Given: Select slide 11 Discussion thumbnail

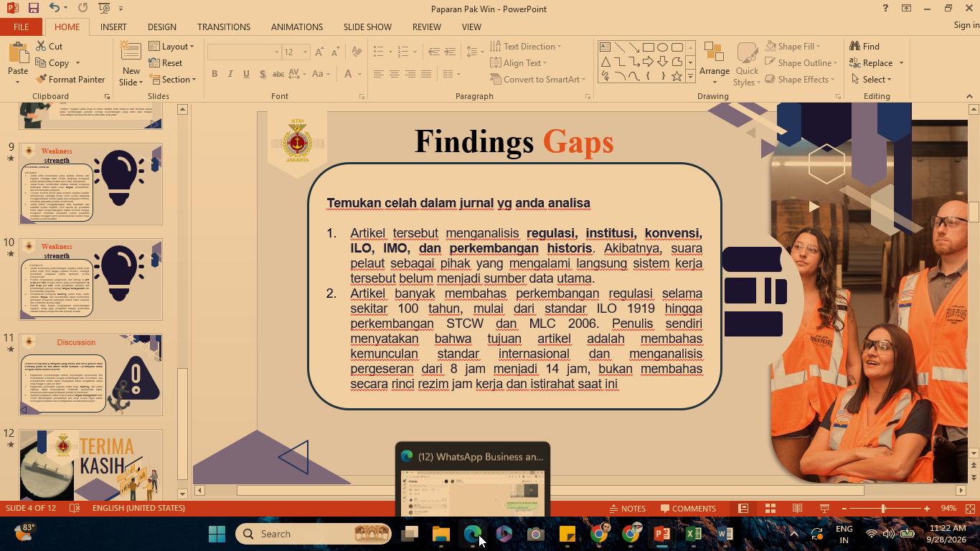Looking at the screenshot, I should tap(91, 375).
